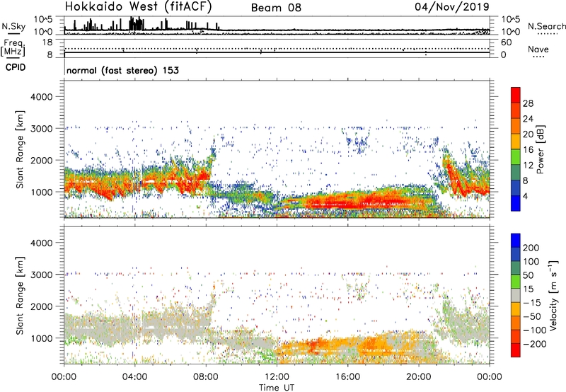Click the '4000' tick of the power panel
The height and width of the screenshot is (392, 566).
[x=42, y=97]
